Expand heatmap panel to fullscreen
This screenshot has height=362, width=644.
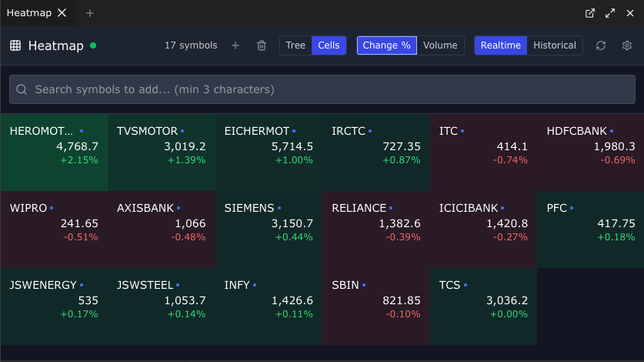(x=610, y=13)
